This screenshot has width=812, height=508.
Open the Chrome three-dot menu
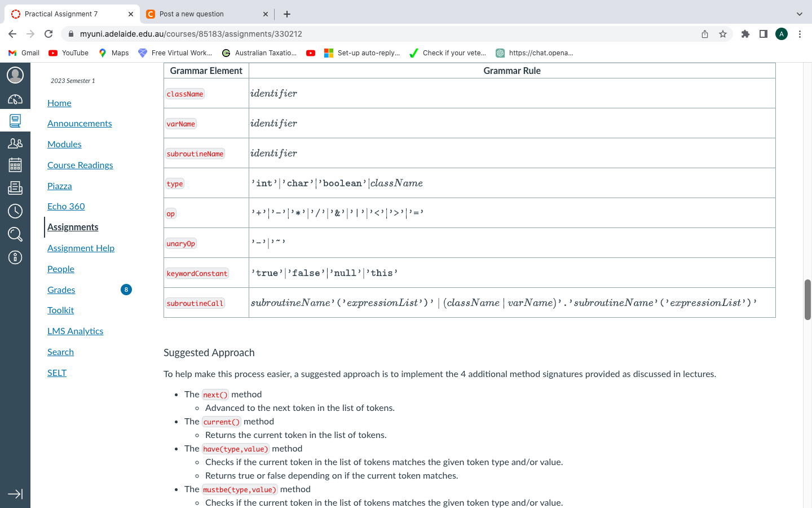pyautogui.click(x=800, y=34)
